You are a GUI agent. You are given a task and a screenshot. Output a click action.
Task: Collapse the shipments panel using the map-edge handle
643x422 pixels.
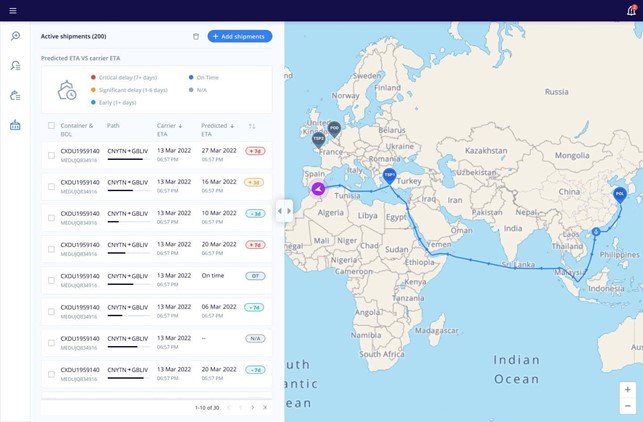[284, 210]
